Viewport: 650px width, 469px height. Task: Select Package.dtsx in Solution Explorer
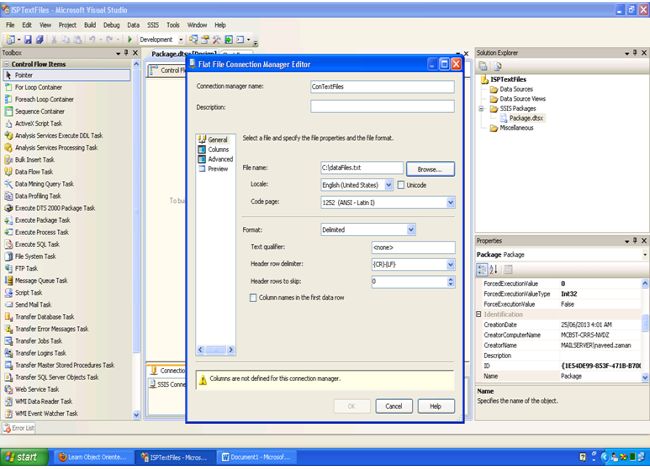[x=526, y=118]
